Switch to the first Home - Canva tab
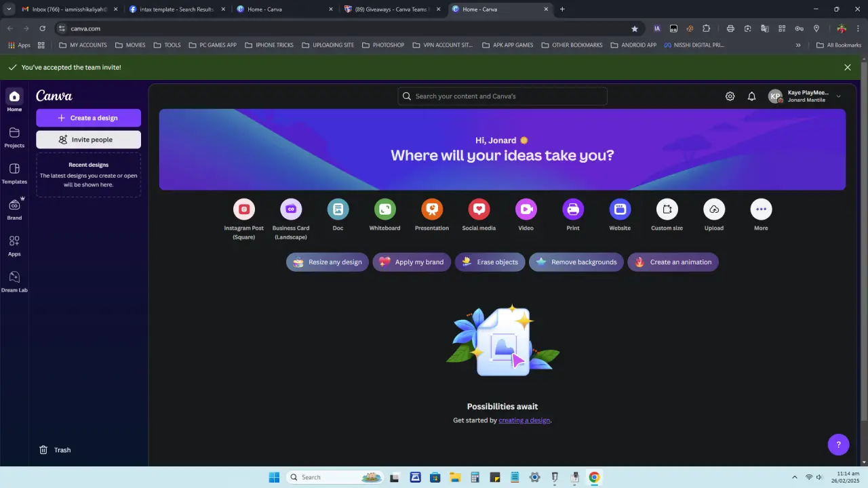 pyautogui.click(x=283, y=9)
